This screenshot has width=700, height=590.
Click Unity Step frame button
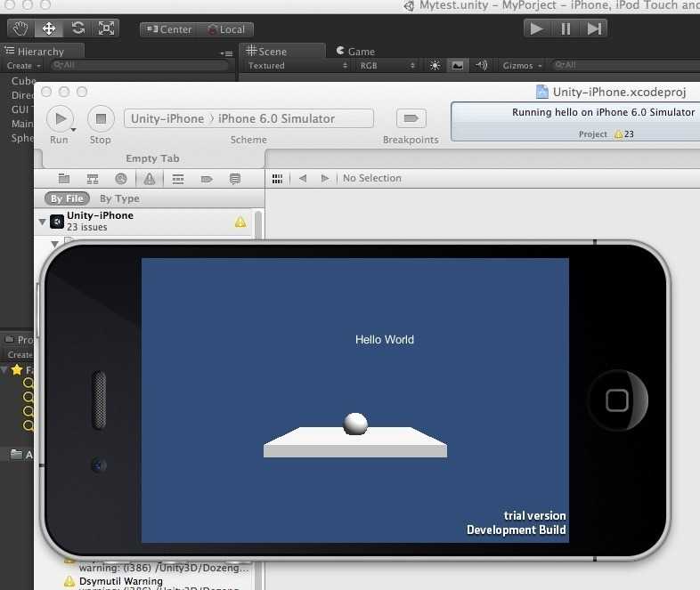[x=594, y=29]
